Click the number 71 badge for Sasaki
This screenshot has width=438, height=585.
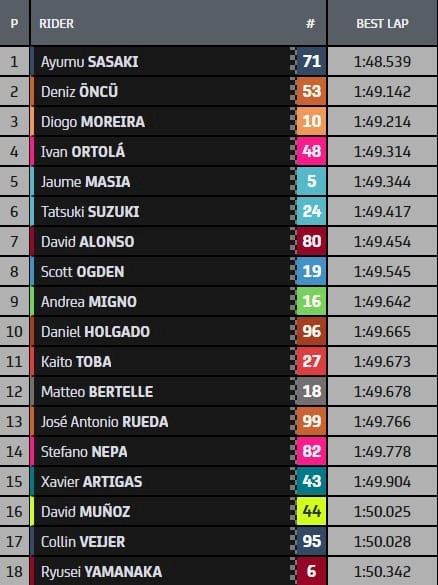click(x=311, y=61)
